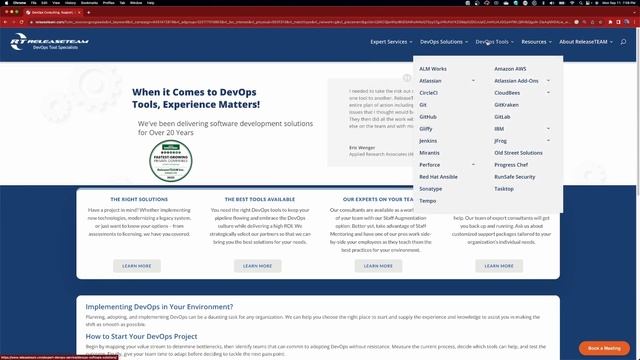Open GitKraken from the tools menu
Viewport: 640px width, 360px height.
point(506,105)
